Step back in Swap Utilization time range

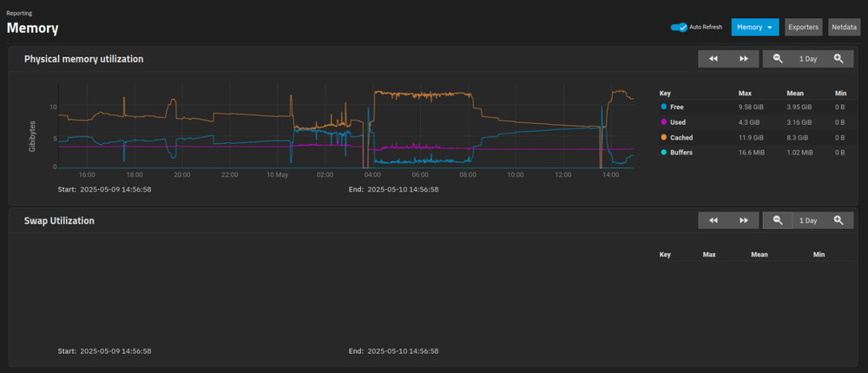(713, 220)
